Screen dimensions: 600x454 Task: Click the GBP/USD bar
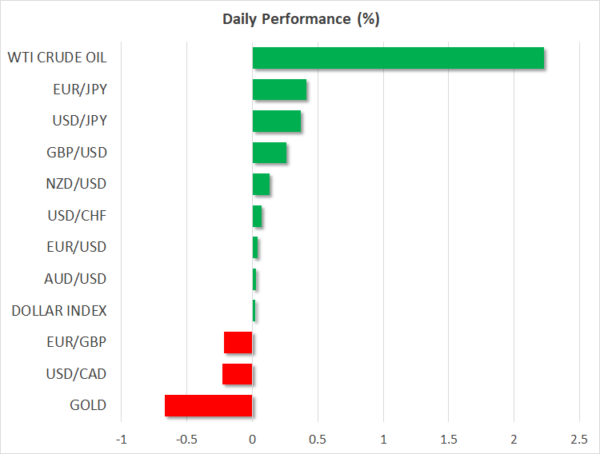[269, 153]
